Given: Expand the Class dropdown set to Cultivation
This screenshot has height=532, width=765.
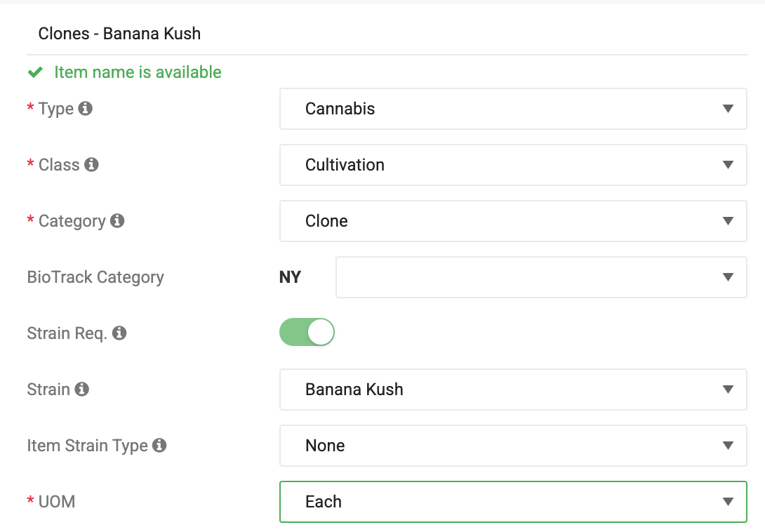Looking at the screenshot, I should (513, 164).
